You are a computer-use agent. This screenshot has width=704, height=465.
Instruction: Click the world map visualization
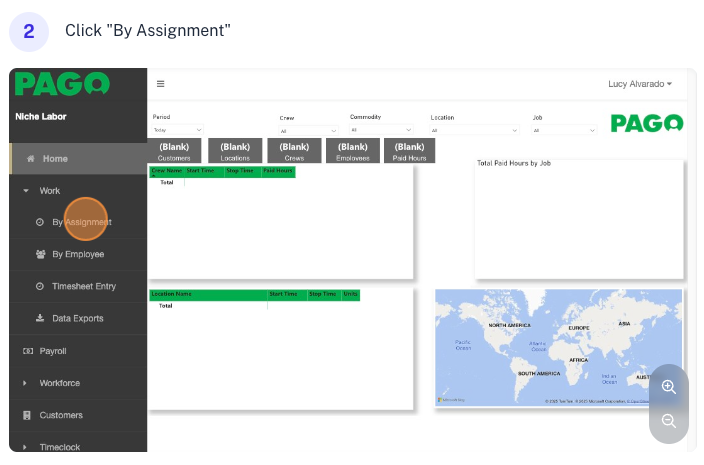coord(558,347)
